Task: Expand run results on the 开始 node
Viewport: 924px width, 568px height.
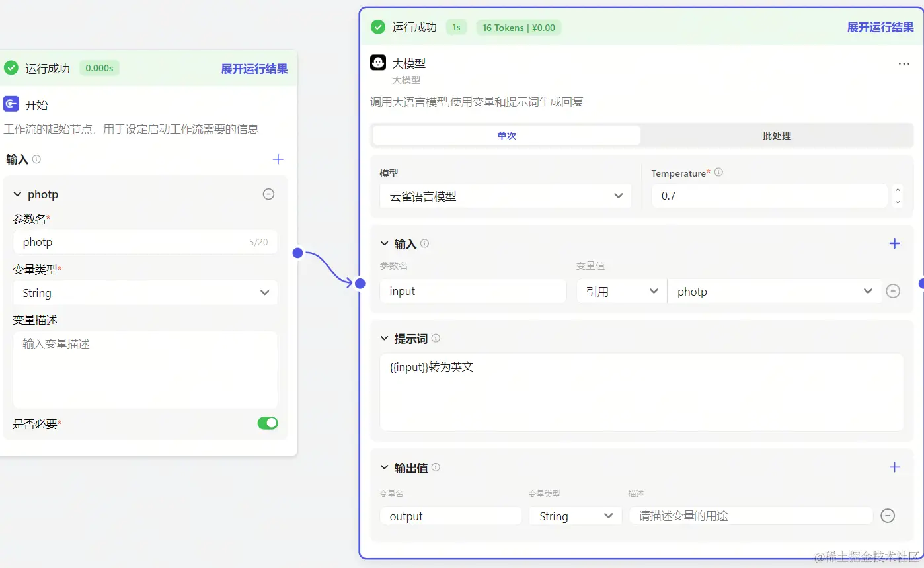Action: click(254, 69)
